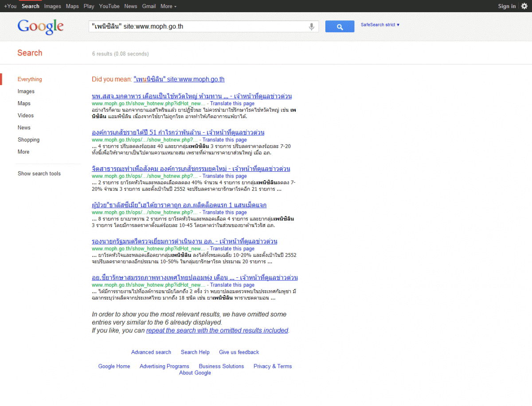
Task: Open the first result about นพ.สสจ.มุกดาหาร
Action: [192, 96]
